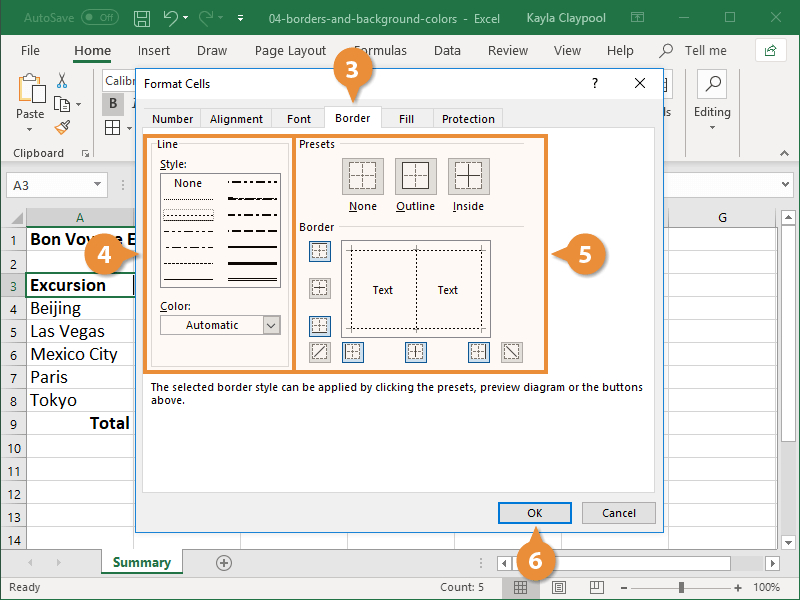800x600 pixels.
Task: Select the Format Painter tool
Action: coord(60,127)
